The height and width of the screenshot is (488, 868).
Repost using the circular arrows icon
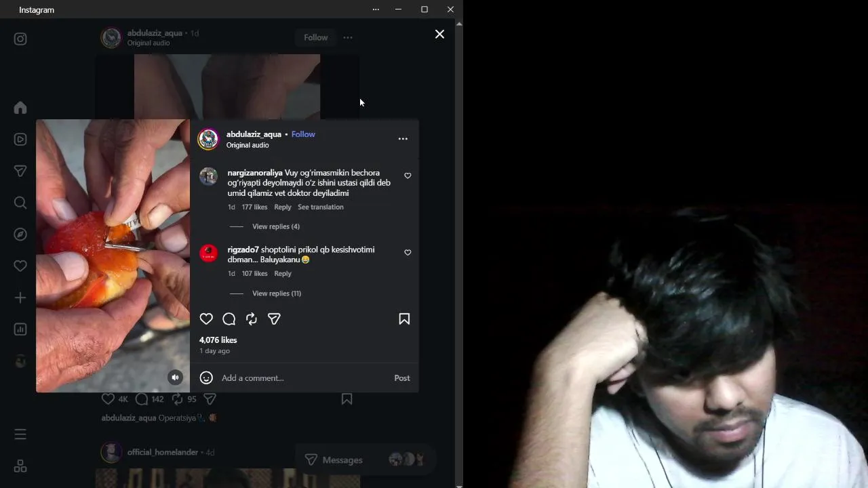[x=252, y=319]
